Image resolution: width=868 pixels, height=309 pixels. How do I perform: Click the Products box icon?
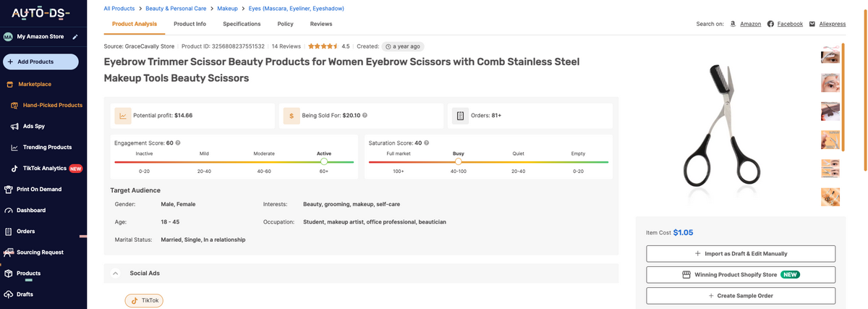(x=9, y=274)
